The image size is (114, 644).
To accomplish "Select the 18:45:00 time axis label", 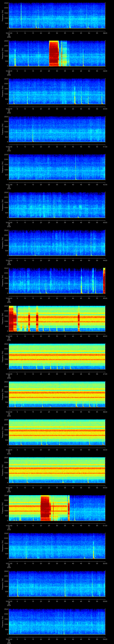I will (x=9, y=336).
